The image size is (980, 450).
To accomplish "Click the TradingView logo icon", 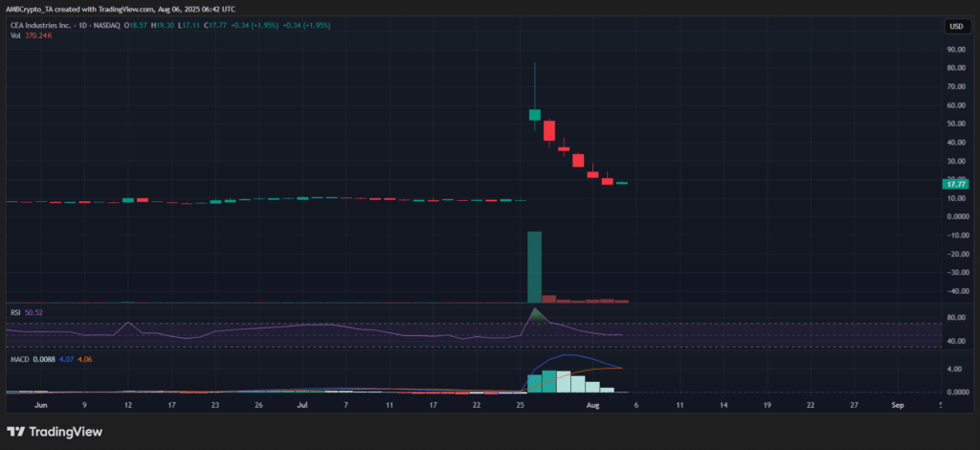I will tap(19, 430).
